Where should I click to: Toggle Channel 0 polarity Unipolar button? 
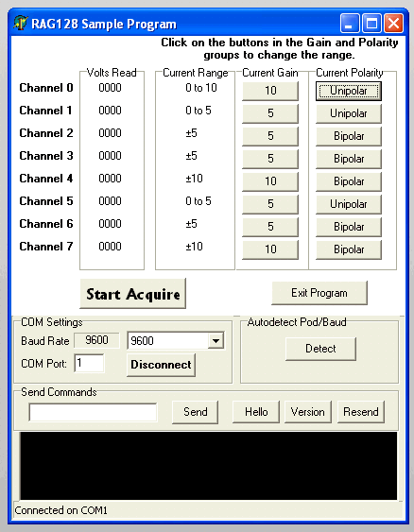pos(349,91)
